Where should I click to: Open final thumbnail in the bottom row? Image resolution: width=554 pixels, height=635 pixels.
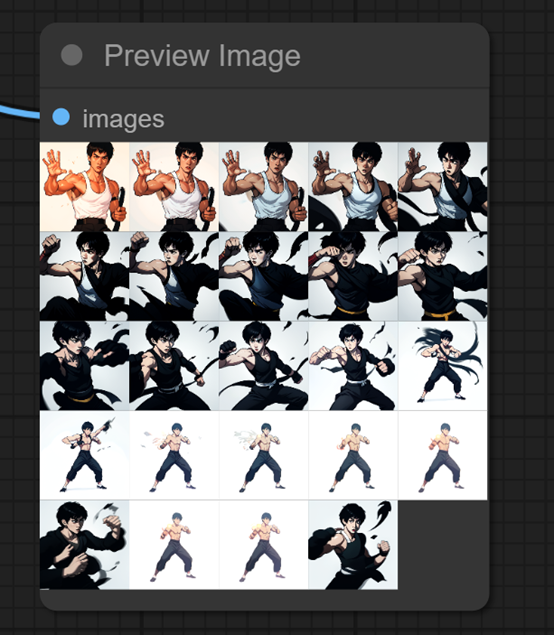[x=353, y=545]
